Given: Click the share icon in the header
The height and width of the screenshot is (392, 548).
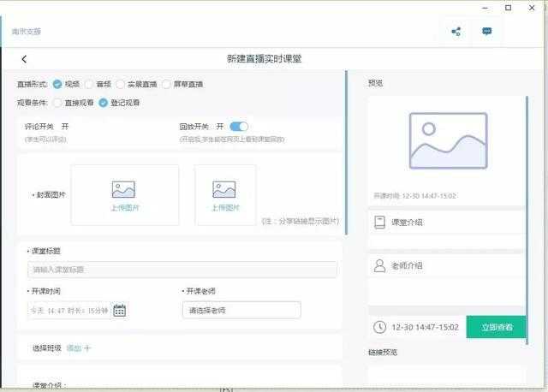Looking at the screenshot, I should (x=456, y=32).
